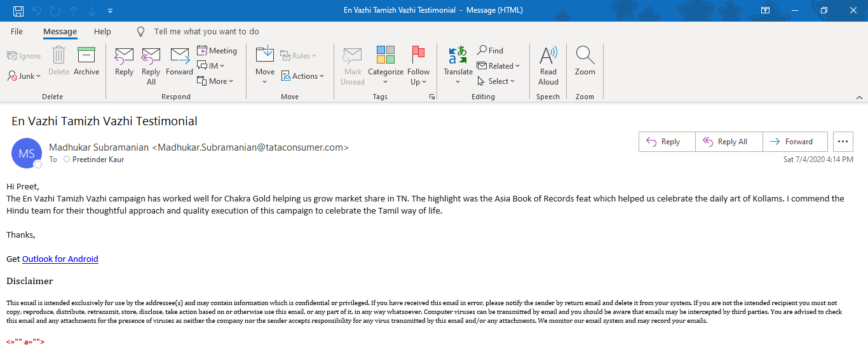
Task: Open the File tab
Action: pyautogui.click(x=17, y=31)
